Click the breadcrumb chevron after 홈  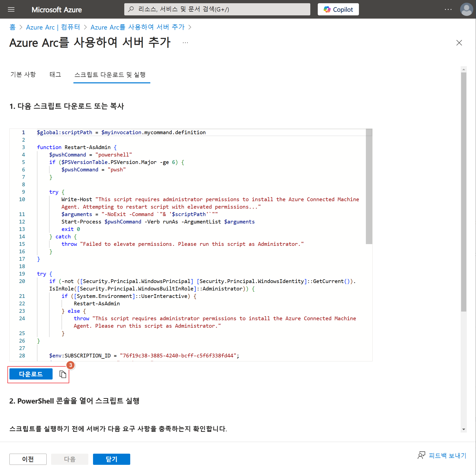[x=21, y=27]
